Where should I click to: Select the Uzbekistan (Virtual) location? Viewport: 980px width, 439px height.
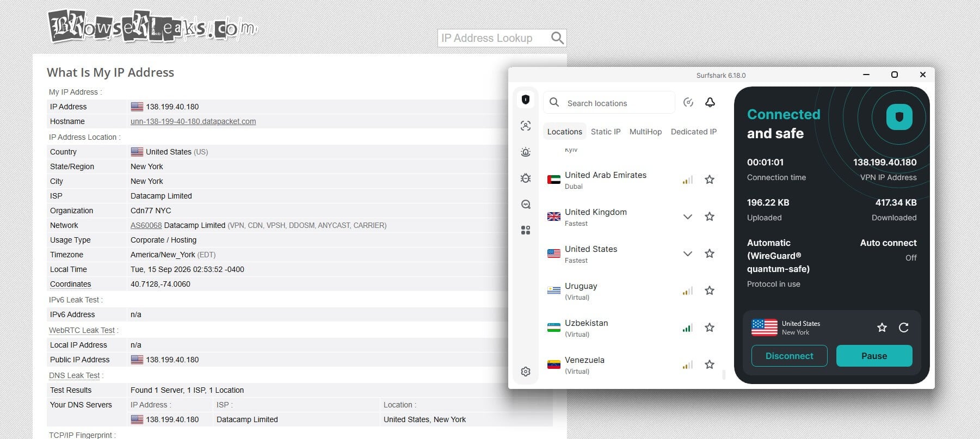(x=587, y=327)
